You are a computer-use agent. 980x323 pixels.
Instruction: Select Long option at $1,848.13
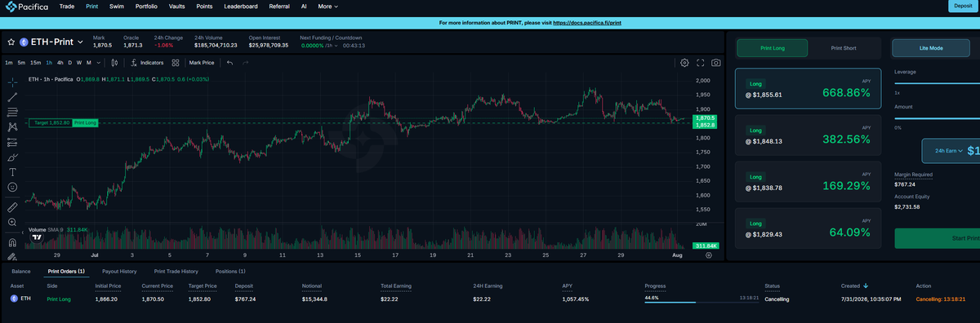[x=808, y=135]
